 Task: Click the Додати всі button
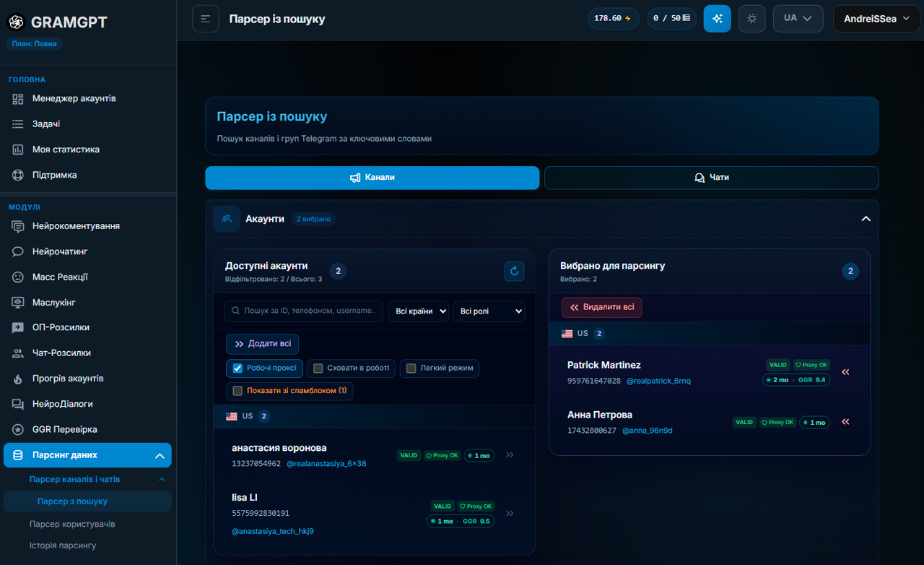263,344
